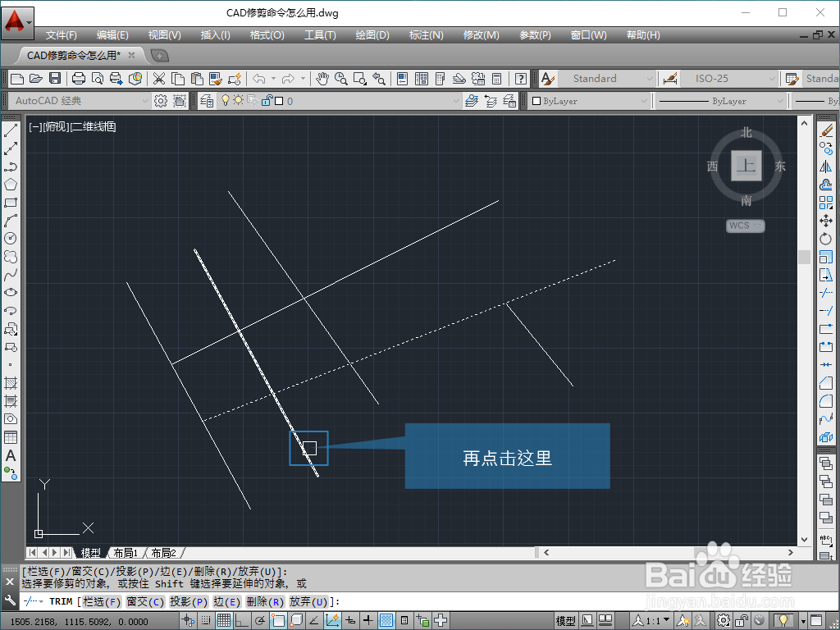
Task: Select the Table tool
Action: tap(11, 437)
